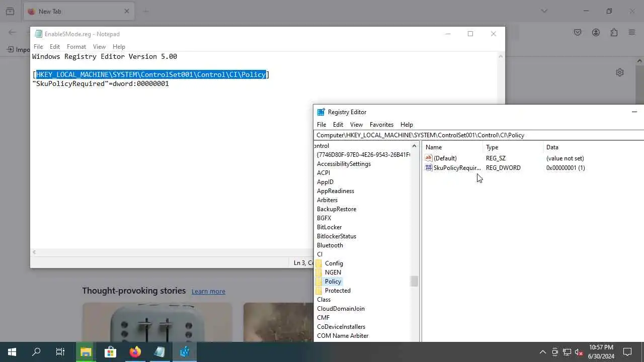The height and width of the screenshot is (362, 644).
Task: Open Notepad File menu
Action: coord(38,47)
